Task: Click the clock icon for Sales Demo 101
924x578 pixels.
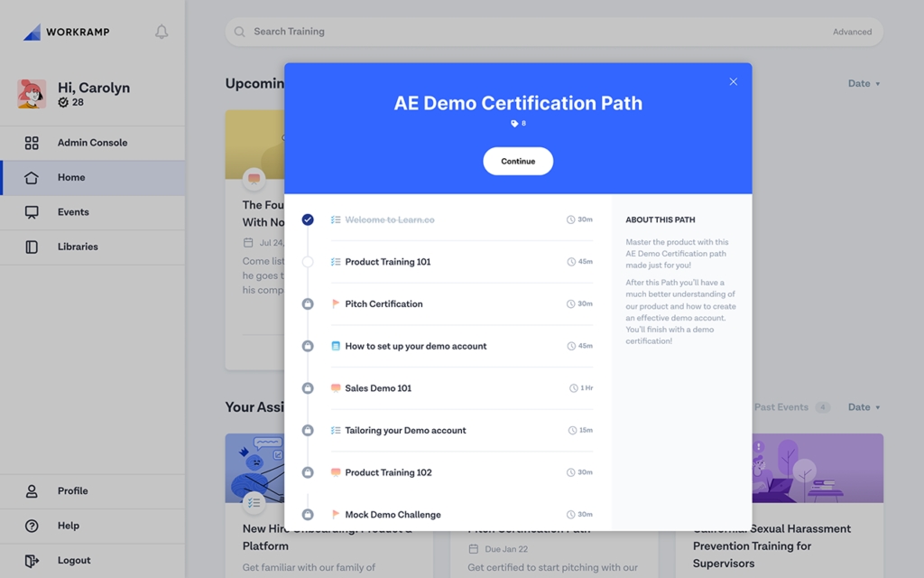Action: (x=573, y=388)
